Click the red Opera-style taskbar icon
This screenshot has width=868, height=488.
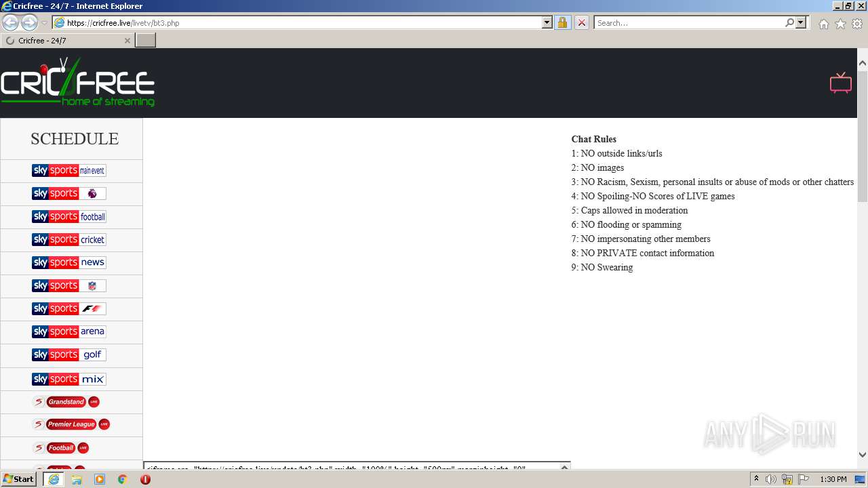pyautogui.click(x=145, y=479)
